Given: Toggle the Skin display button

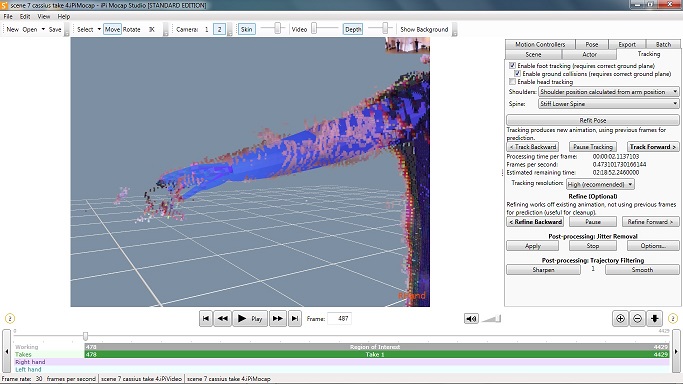Looking at the screenshot, I should coord(247,29).
